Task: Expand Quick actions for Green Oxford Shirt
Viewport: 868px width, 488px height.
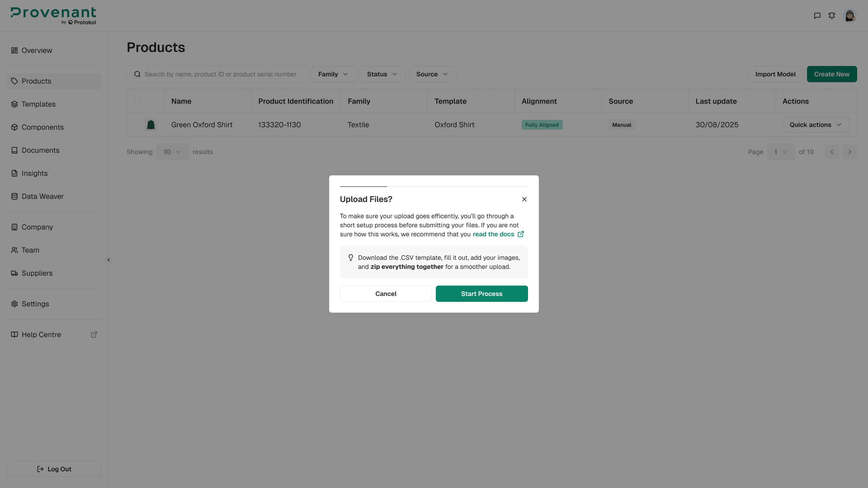Action: click(816, 125)
